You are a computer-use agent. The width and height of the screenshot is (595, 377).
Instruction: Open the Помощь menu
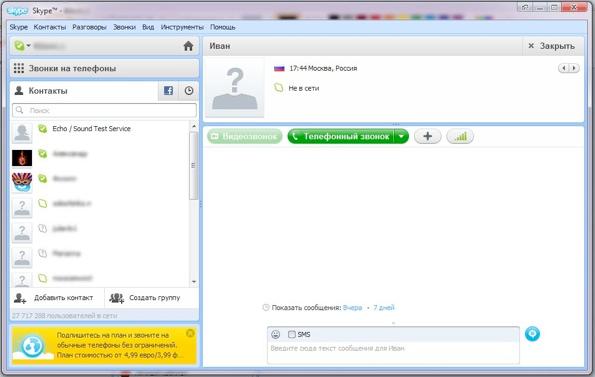click(223, 27)
